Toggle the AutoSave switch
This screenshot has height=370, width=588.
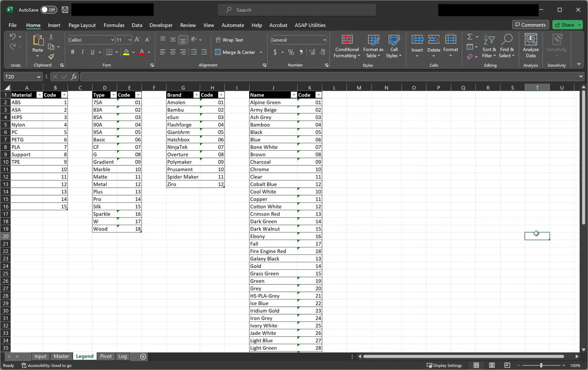[x=49, y=10]
